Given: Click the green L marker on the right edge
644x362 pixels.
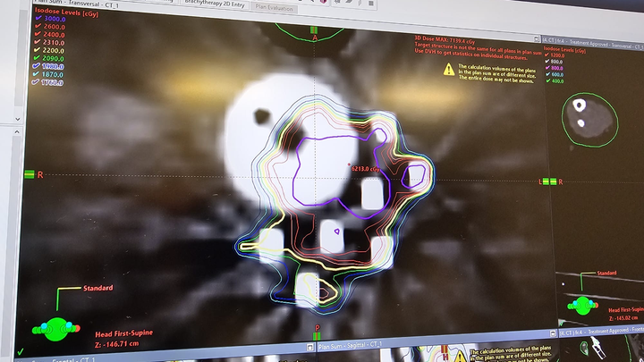Looking at the screenshot, I should (544, 181).
